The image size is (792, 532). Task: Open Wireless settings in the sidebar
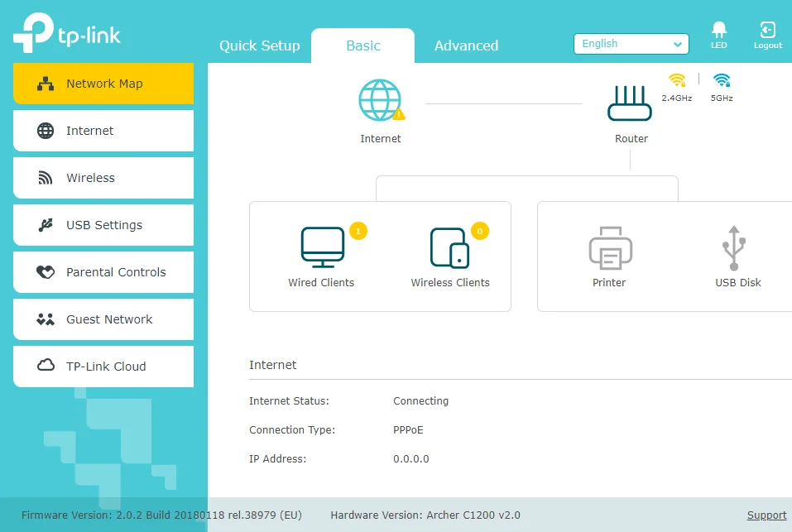(103, 178)
